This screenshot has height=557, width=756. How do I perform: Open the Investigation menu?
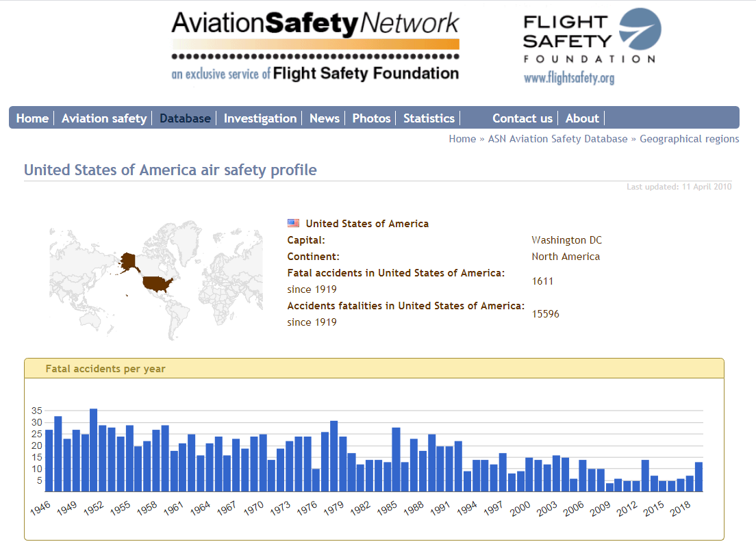point(260,118)
